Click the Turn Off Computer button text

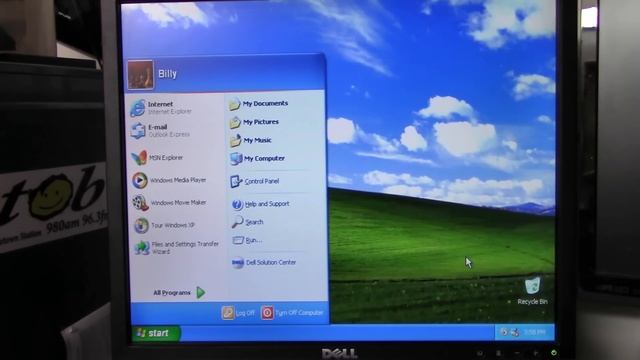coord(299,313)
